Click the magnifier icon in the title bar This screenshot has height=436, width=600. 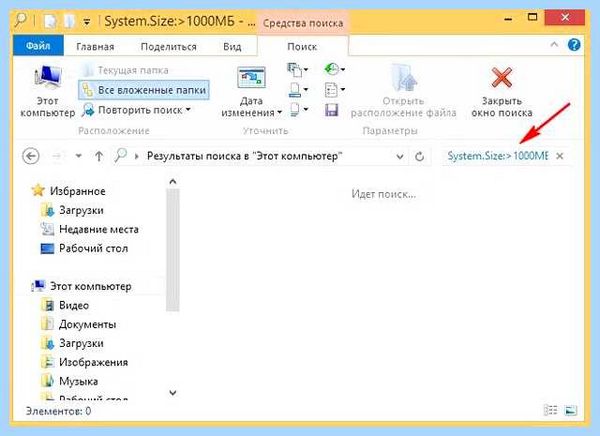pos(21,20)
